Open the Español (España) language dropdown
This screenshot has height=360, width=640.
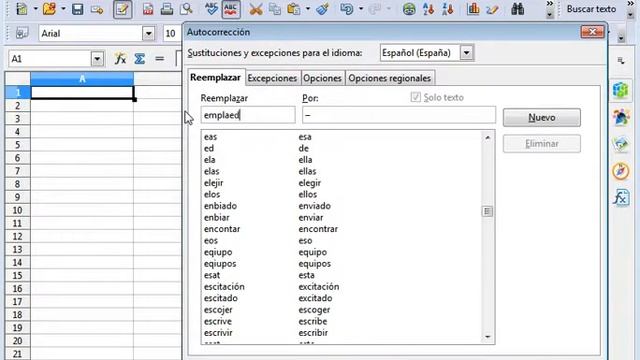[466, 53]
